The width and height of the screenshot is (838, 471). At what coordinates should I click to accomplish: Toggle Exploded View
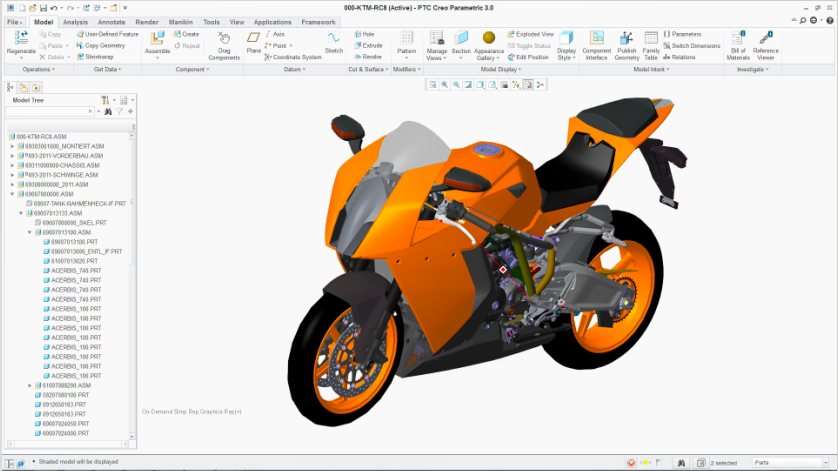pos(530,34)
